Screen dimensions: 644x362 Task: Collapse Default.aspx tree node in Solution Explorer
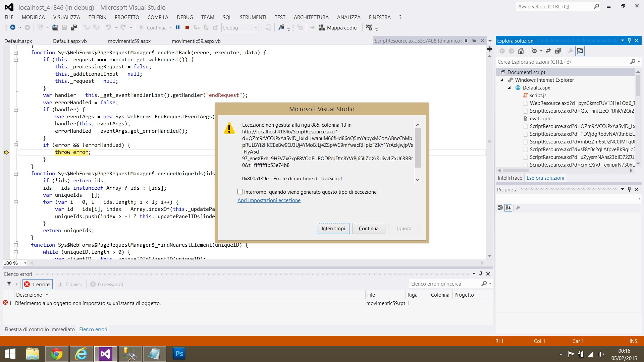pyautogui.click(x=509, y=88)
